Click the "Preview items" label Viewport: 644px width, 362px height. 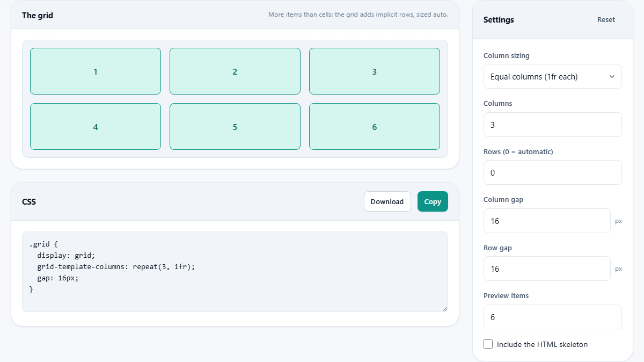tap(506, 295)
